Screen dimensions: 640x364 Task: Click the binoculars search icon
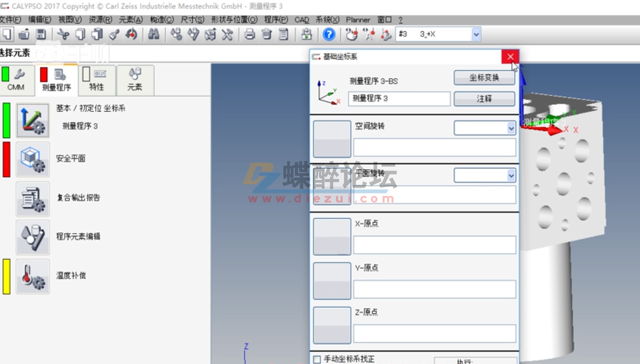pos(154,34)
